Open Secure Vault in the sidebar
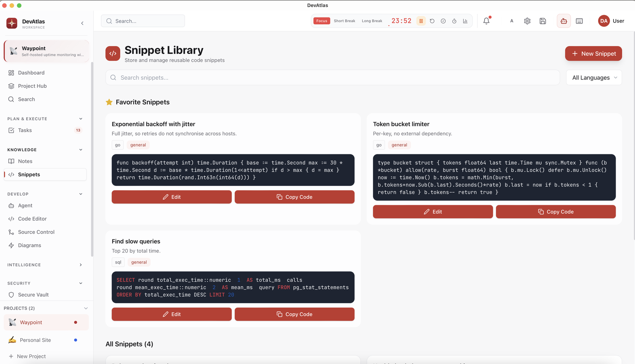The image size is (635, 364). click(45, 295)
